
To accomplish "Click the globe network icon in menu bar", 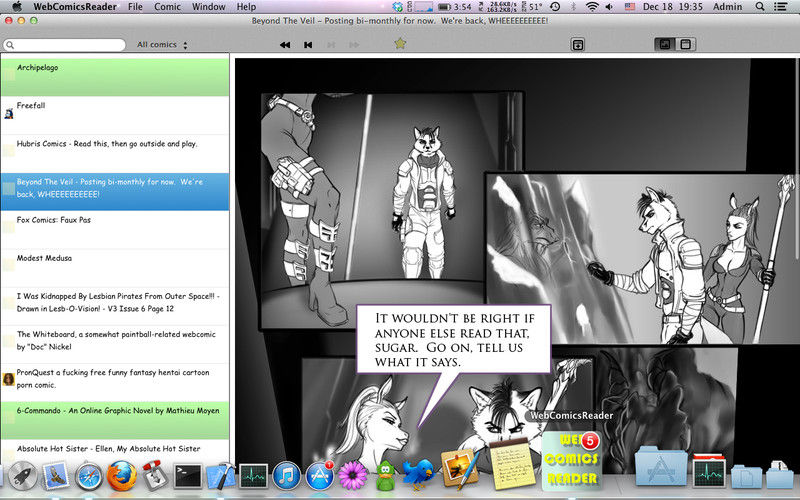I will tap(397, 7).
